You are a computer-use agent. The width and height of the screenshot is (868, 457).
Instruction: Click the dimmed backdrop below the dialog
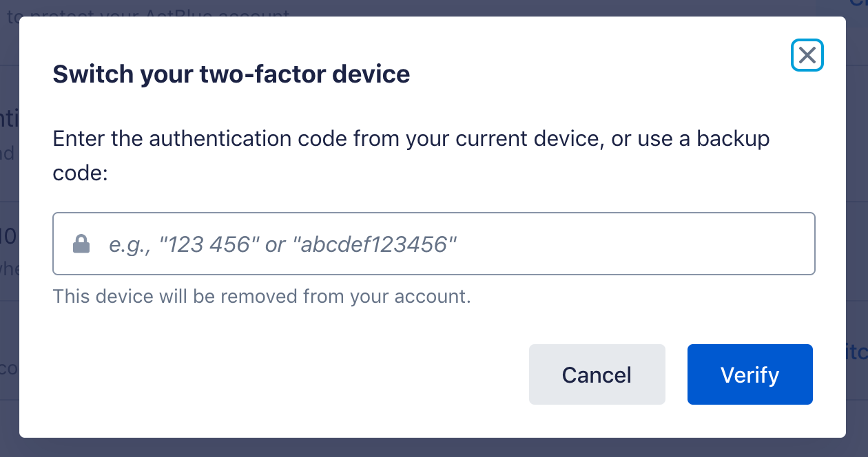(434, 447)
